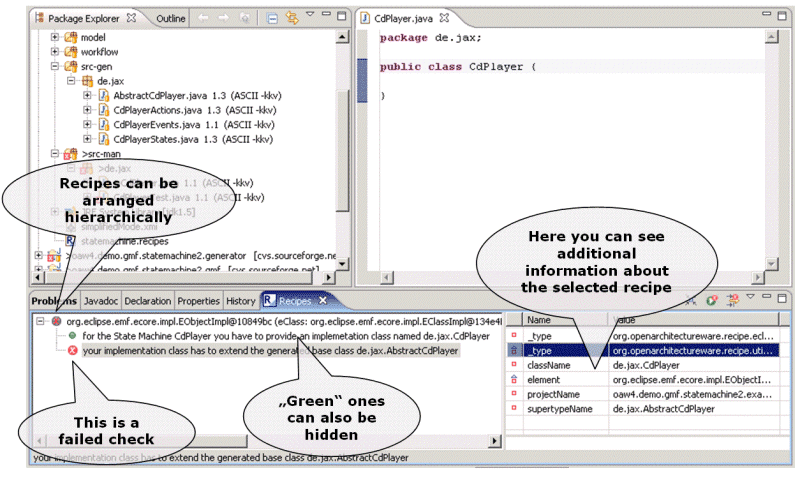800x480 pixels.
Task: Close the CdPlayer.java editor tab
Action: (x=445, y=18)
